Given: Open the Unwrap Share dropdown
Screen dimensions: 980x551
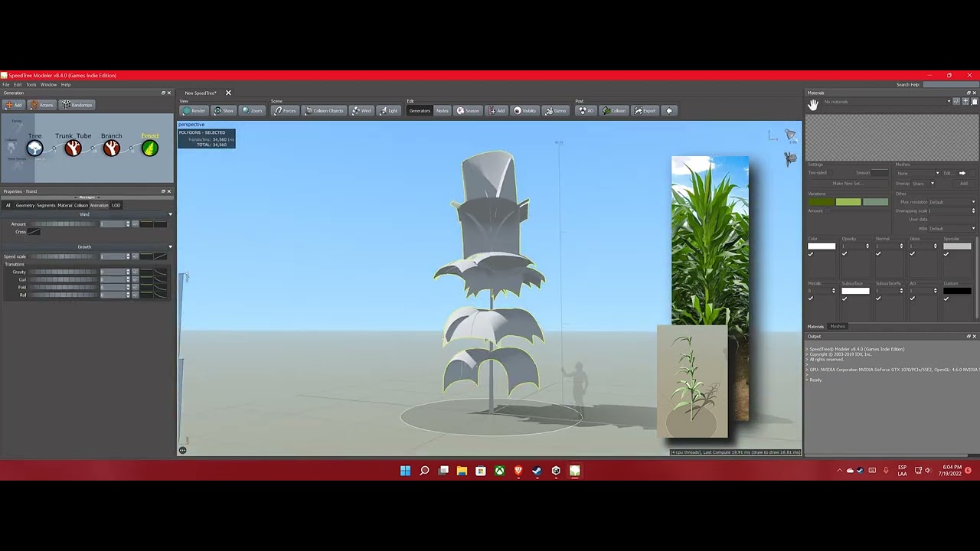Looking at the screenshot, I should (x=923, y=184).
